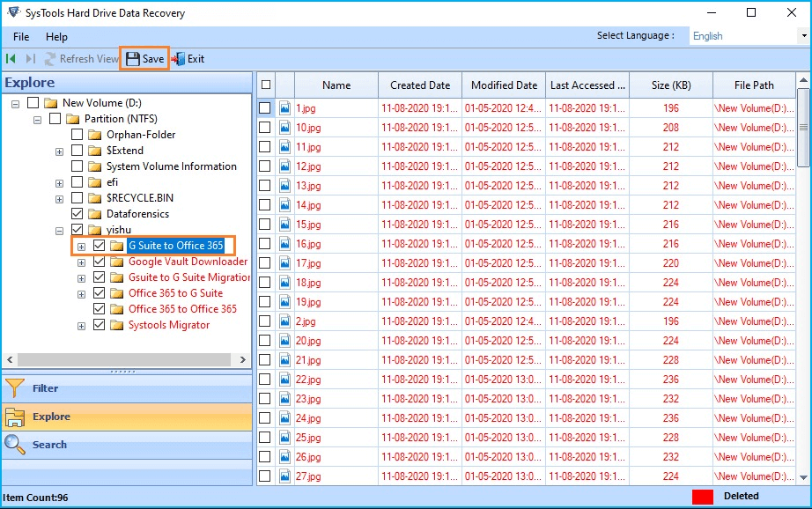
Task: Sort by the Name column header
Action: [x=336, y=85]
